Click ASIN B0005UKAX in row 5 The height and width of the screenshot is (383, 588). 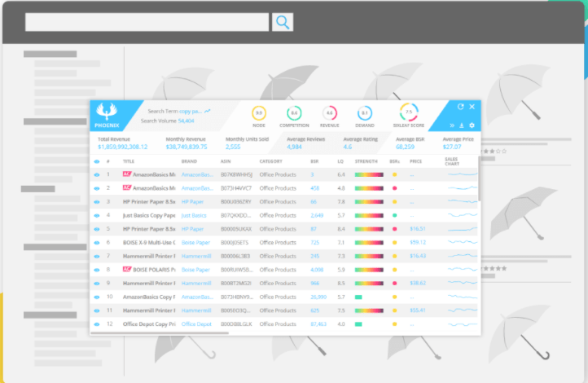[236, 229]
